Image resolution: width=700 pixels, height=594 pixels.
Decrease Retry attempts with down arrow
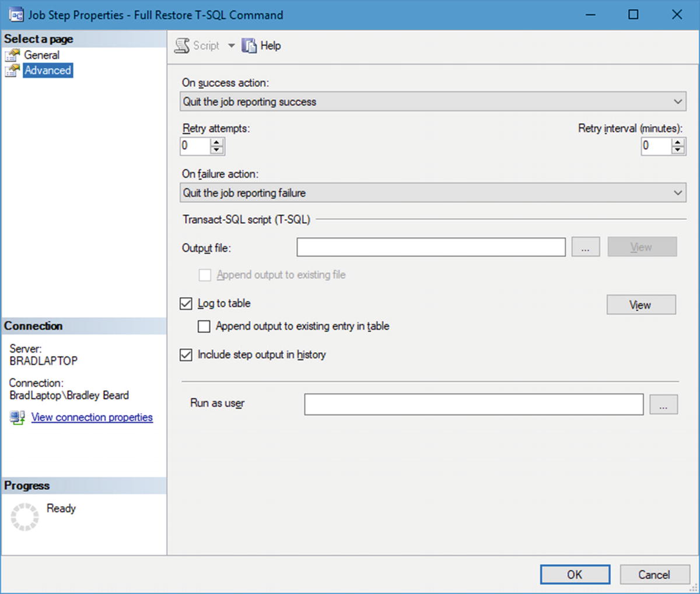[x=216, y=150]
